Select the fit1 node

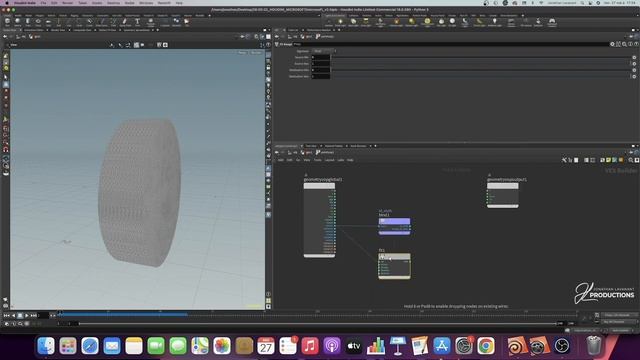[x=394, y=266]
